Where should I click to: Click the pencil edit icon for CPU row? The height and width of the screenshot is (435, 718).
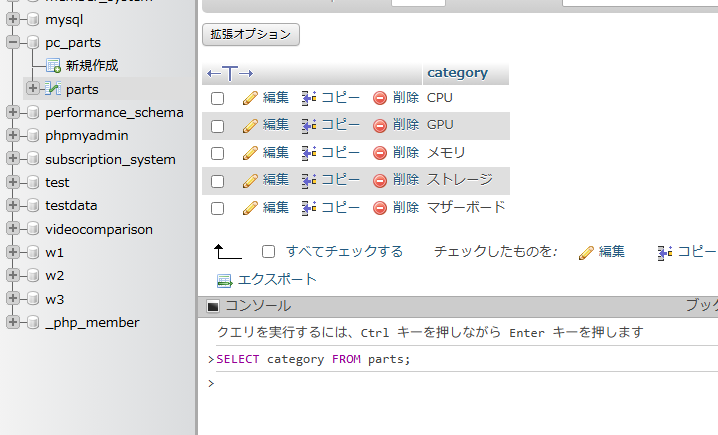coord(250,98)
